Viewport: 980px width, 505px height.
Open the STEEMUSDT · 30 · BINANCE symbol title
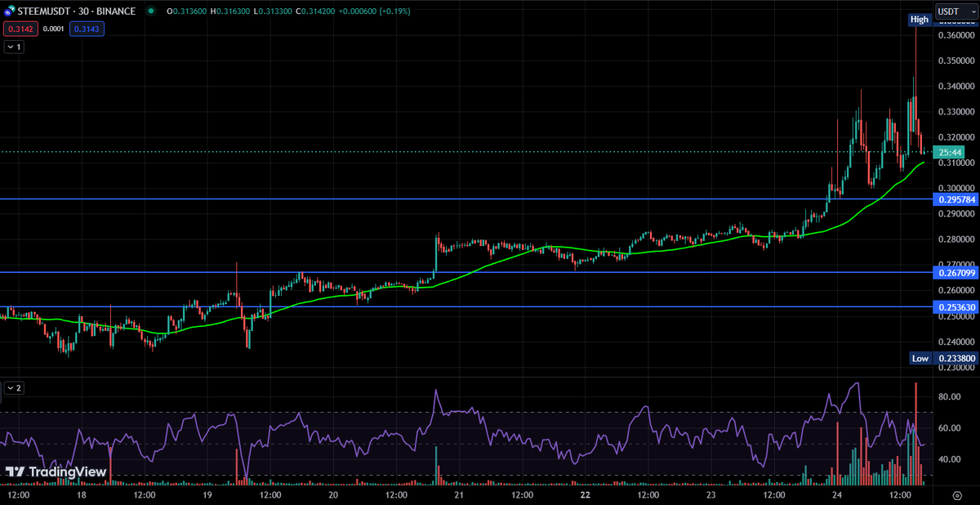pyautogui.click(x=77, y=11)
